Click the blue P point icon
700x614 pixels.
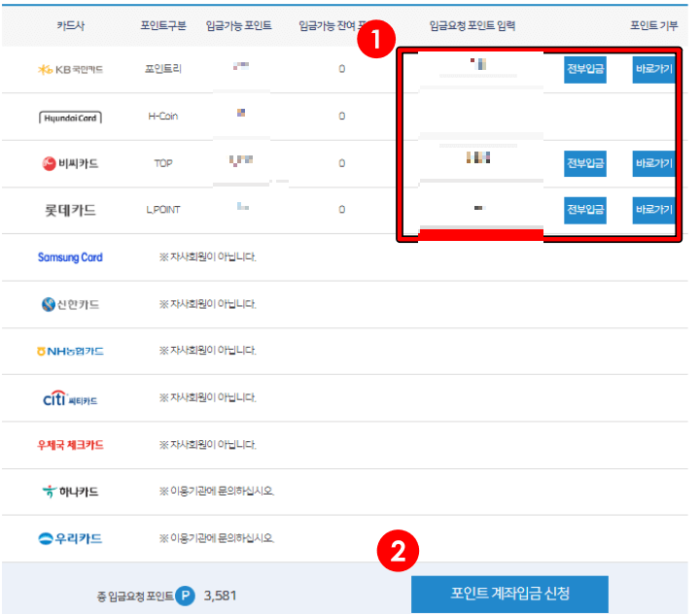tap(185, 596)
